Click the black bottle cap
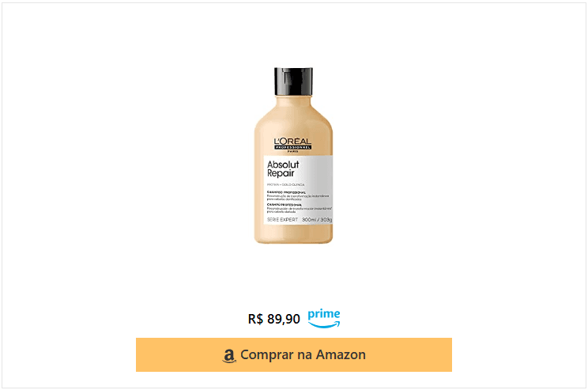 [x=293, y=81]
